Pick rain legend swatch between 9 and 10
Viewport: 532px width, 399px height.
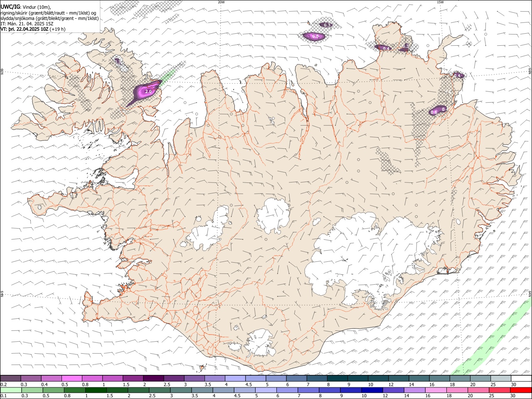pyautogui.click(x=350, y=390)
